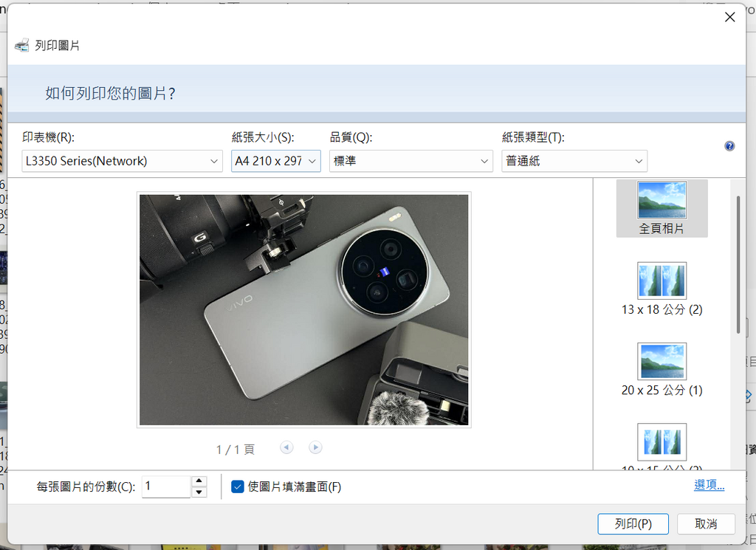Click the help question mark icon
756x550 pixels.
(x=729, y=146)
